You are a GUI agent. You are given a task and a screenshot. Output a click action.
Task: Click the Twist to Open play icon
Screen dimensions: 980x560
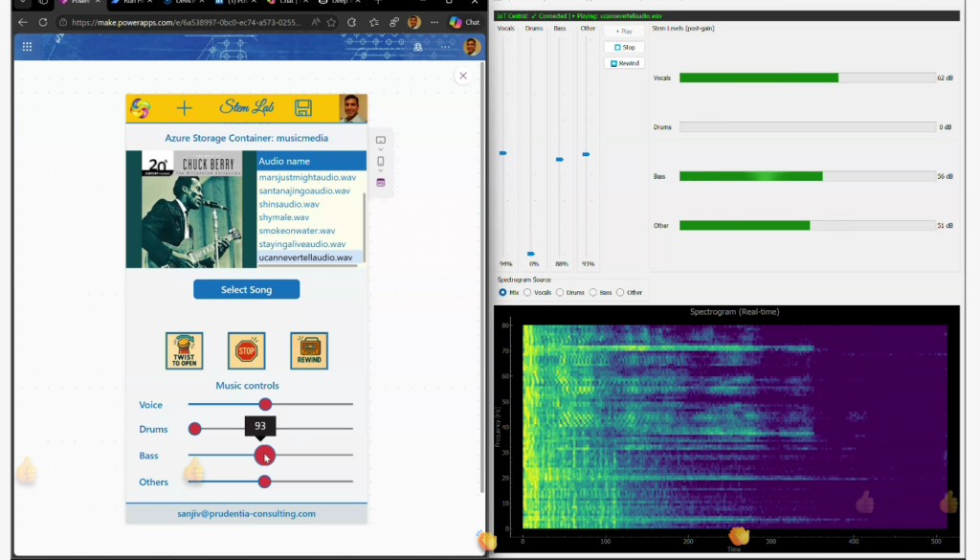[x=184, y=351]
